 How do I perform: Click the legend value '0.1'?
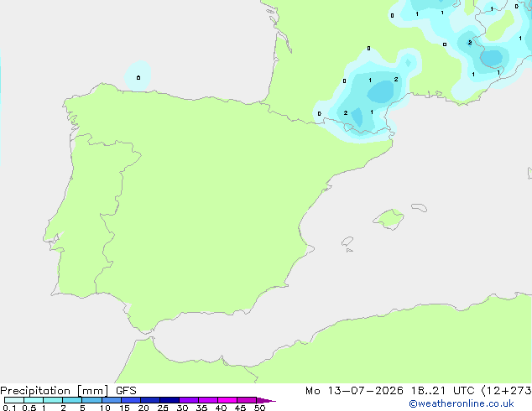[x=9, y=408]
